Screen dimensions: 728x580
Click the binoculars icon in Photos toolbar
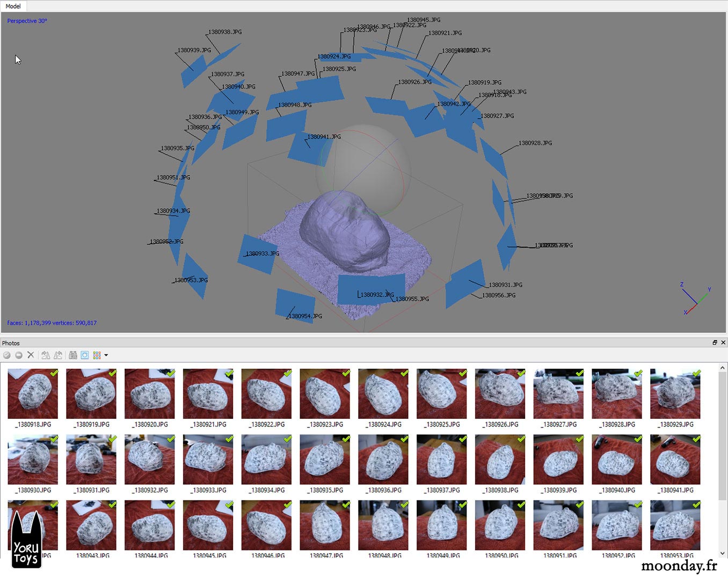(x=73, y=355)
